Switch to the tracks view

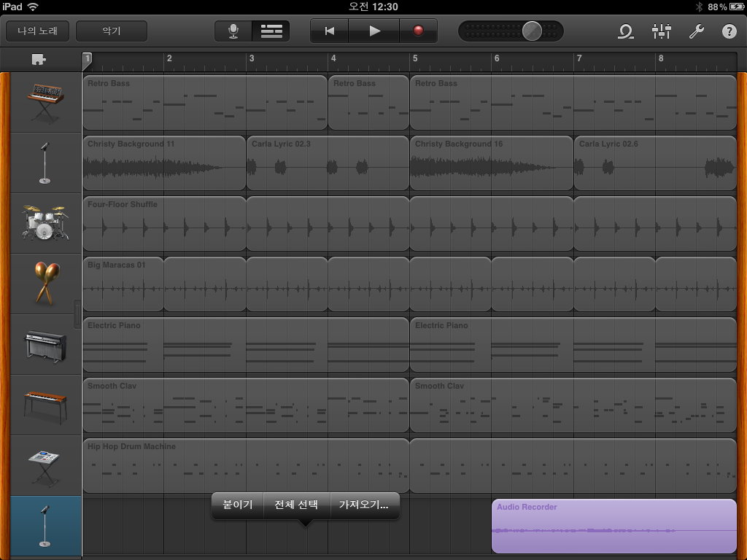pos(271,31)
